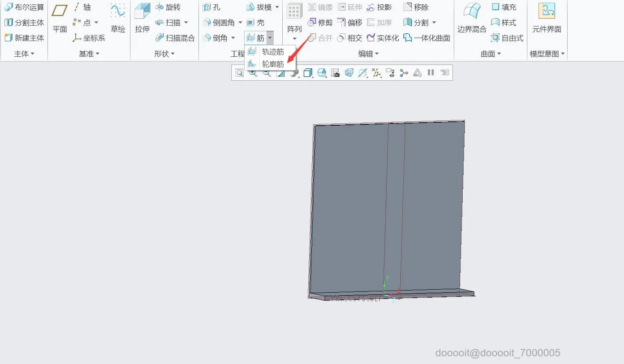624x364 pixels.
Task: Open the 编辑 group overflow expander
Action: click(x=378, y=53)
